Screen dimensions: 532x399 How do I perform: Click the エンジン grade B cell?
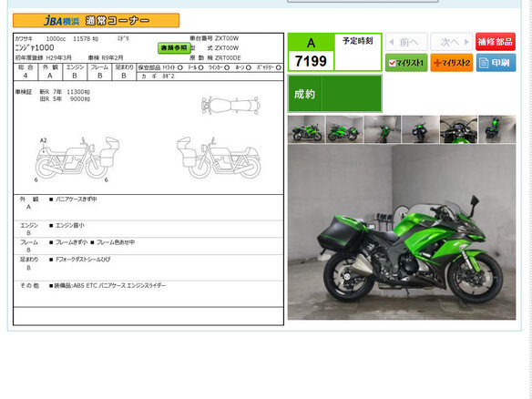tap(75, 72)
